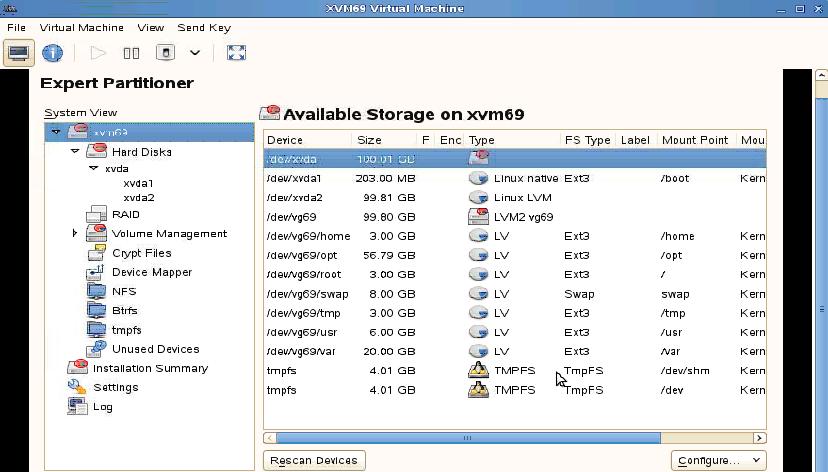This screenshot has height=472, width=828.
Task: Open virtual hardware details info icon
Action: (x=52, y=53)
